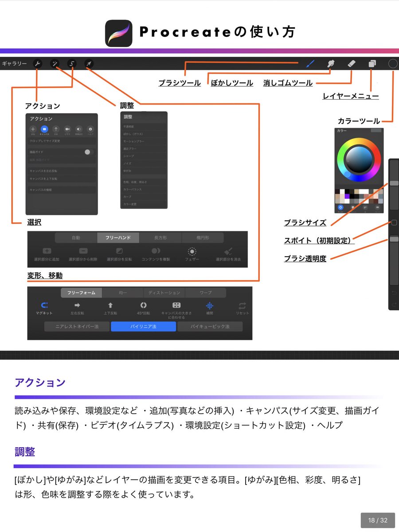Select ぼかし（ガウス）in Adjustments list
Viewport: 399px width, 532px height.
tap(144, 133)
